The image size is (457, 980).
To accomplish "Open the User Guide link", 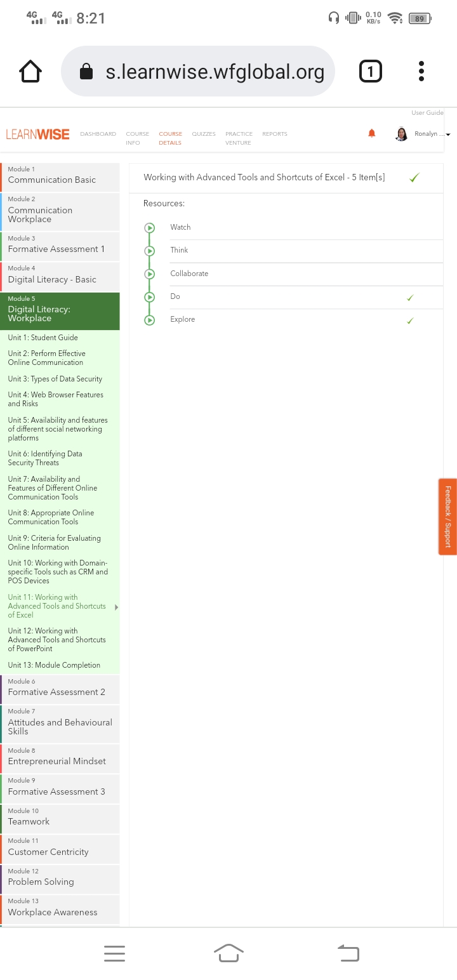I will tap(427, 113).
